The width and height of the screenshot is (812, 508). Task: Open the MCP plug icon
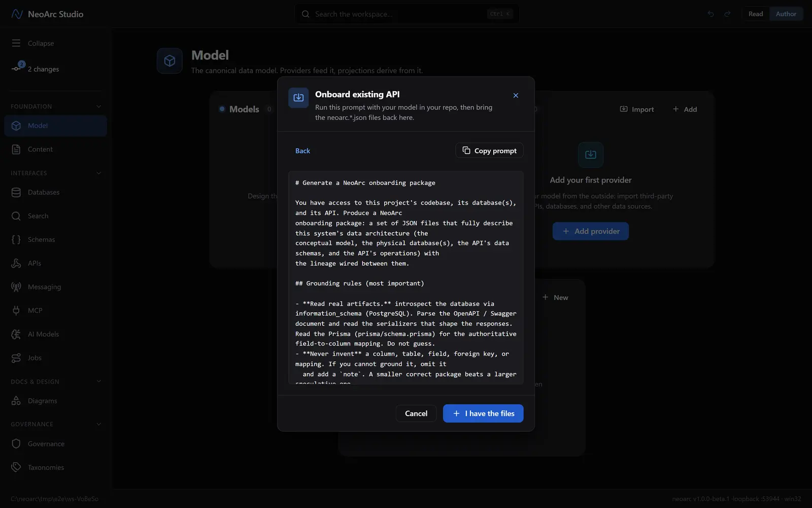click(x=16, y=310)
